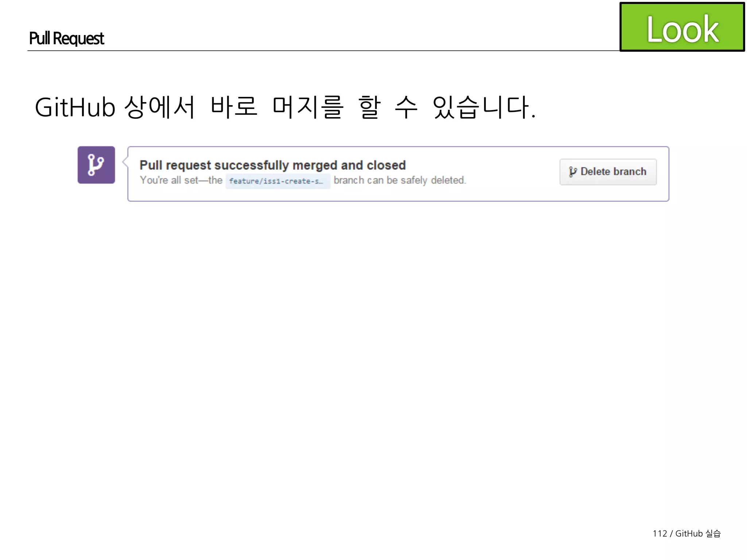Click the Delete branch button

pyautogui.click(x=608, y=172)
